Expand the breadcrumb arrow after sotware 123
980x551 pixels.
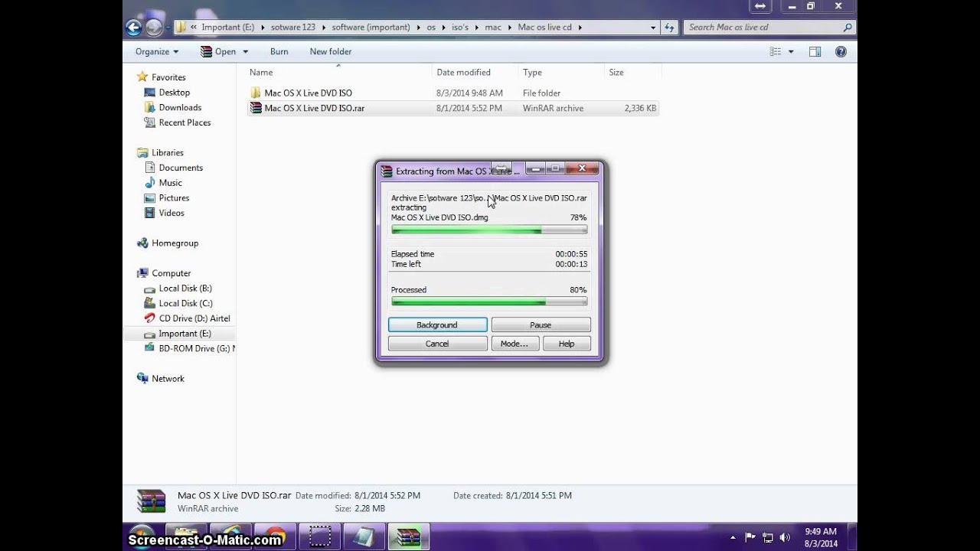pyautogui.click(x=324, y=27)
